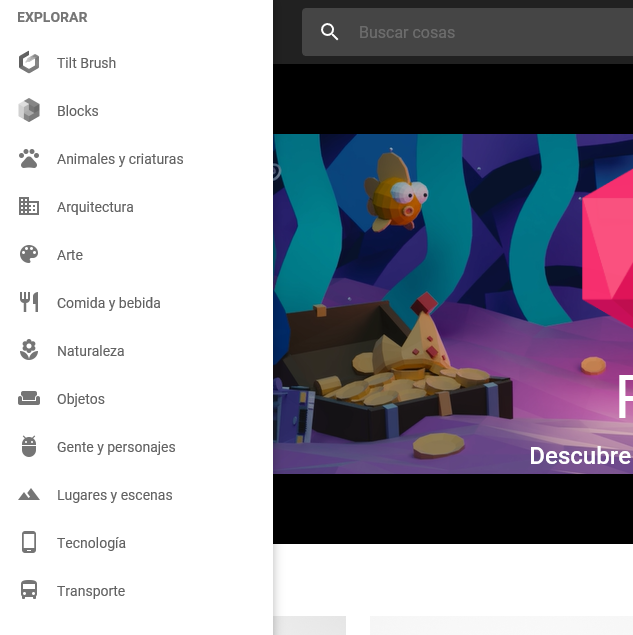Open the Animales y criaturas category
This screenshot has width=633, height=635.
click(x=120, y=159)
